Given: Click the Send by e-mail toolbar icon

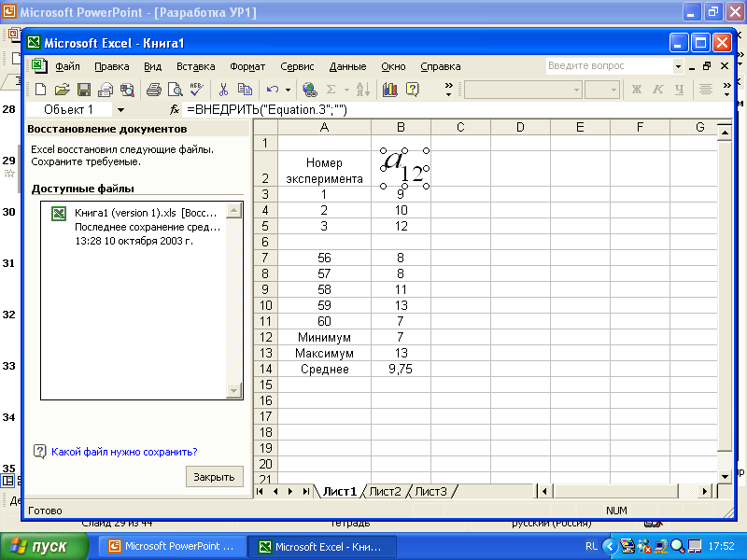Looking at the screenshot, I should coord(106,90).
